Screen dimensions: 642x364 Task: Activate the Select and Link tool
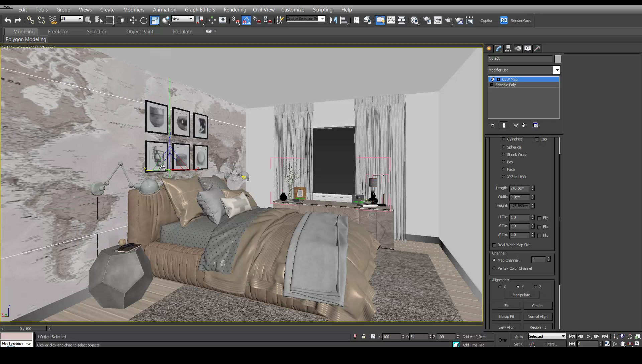(x=31, y=20)
